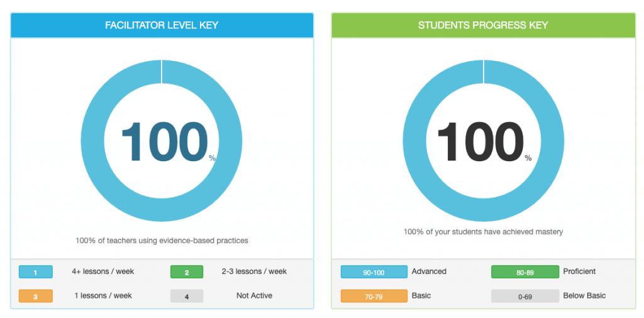Viewport: 644px width, 318px height.
Task: Click the orange 70-79 score badge
Action: pos(374,296)
